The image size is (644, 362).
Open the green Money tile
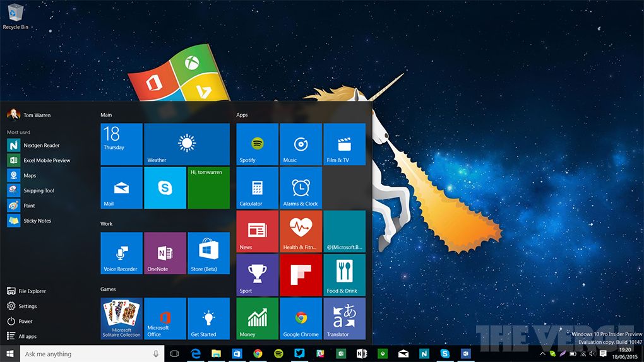(x=258, y=318)
